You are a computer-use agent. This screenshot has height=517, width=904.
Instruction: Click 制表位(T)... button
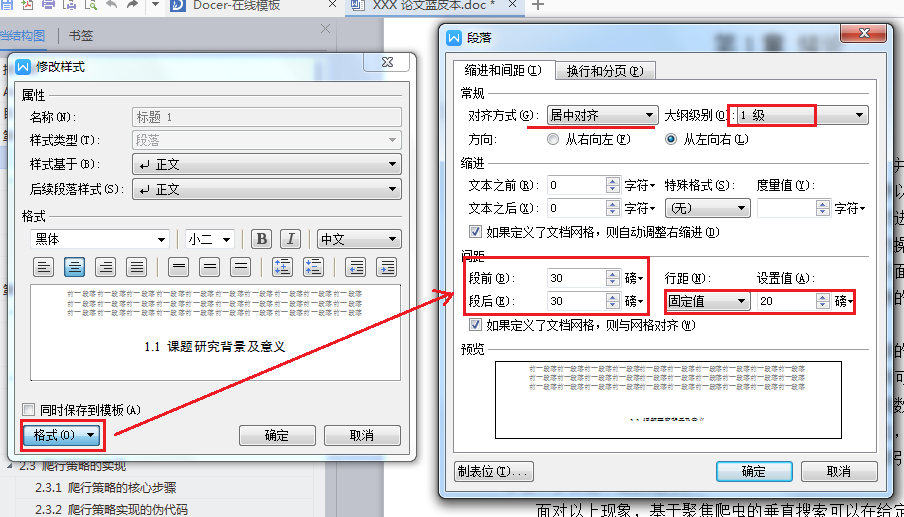(x=494, y=471)
